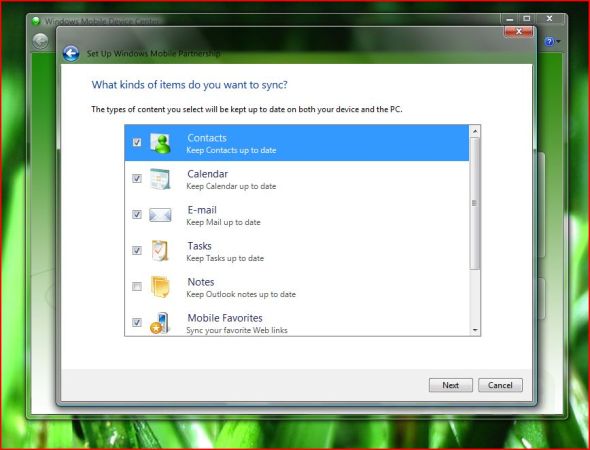Cancel the partnership setup
This screenshot has height=450, width=590.
[500, 385]
